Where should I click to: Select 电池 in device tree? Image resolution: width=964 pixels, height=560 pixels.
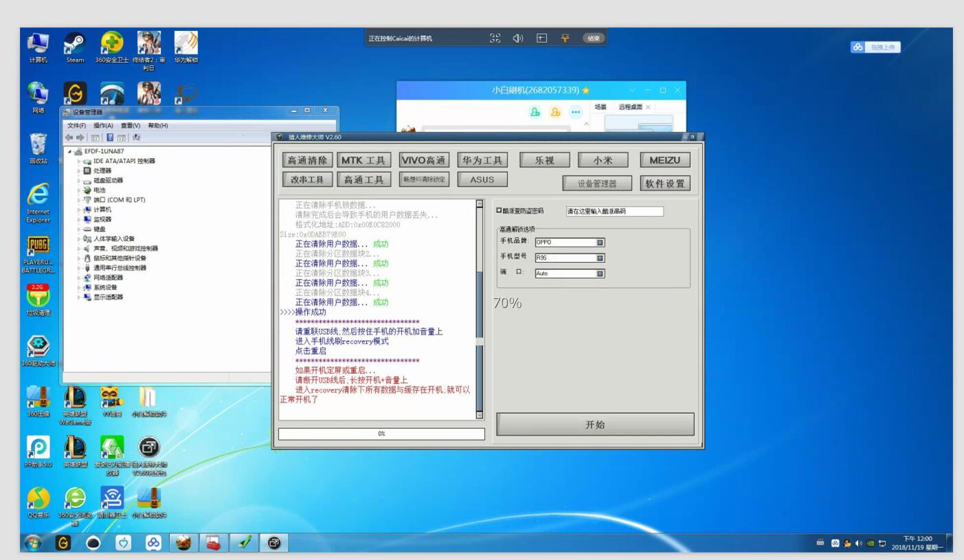coord(100,190)
